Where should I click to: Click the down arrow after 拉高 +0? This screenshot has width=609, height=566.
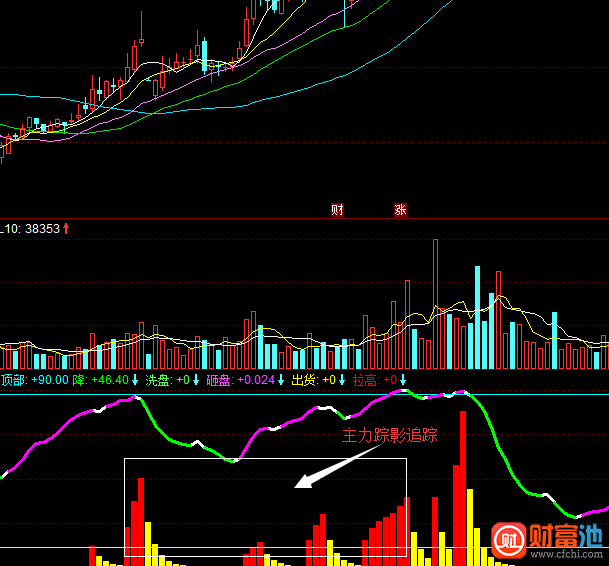pyautogui.click(x=403, y=380)
